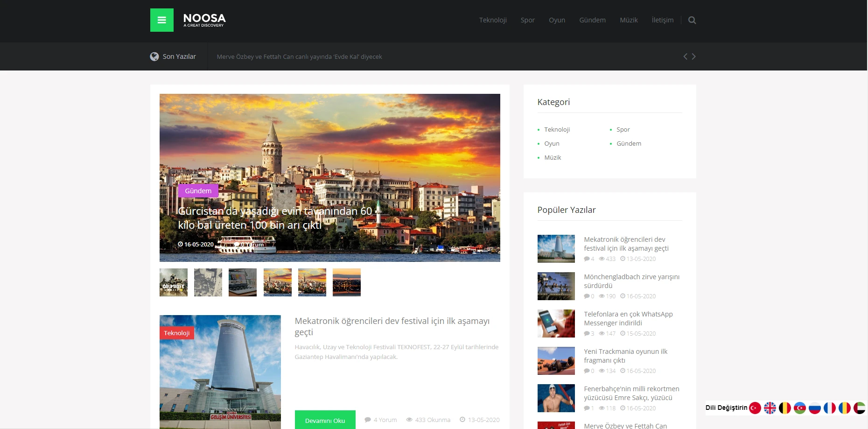Open popular post Yeni Trackmania oyunun fragmanı
This screenshot has width=868, height=429.
coord(626,356)
